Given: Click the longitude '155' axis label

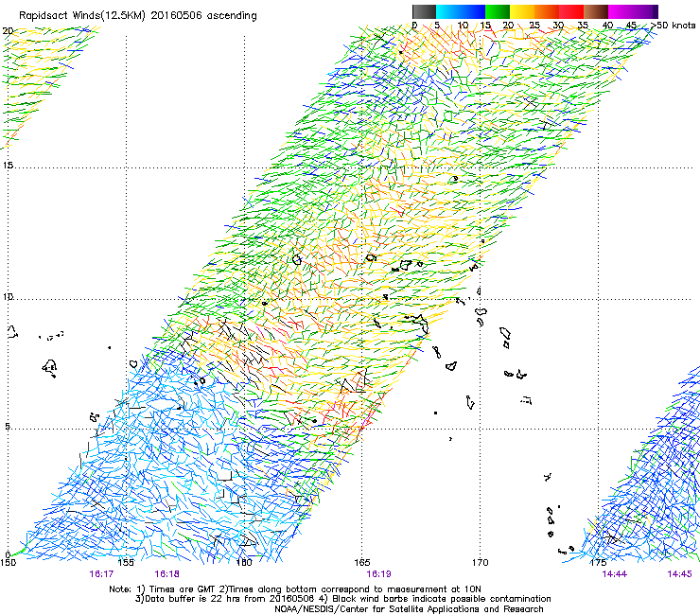Looking at the screenshot, I should [x=126, y=562].
